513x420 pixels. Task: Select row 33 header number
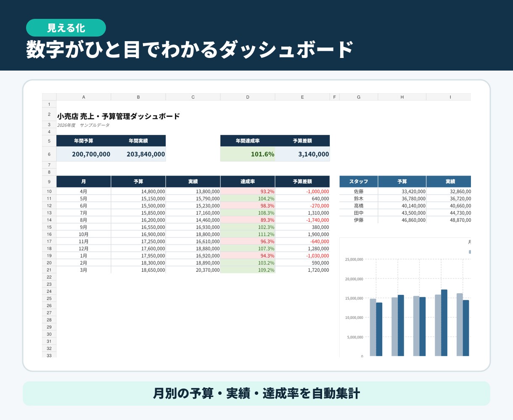(49, 355)
